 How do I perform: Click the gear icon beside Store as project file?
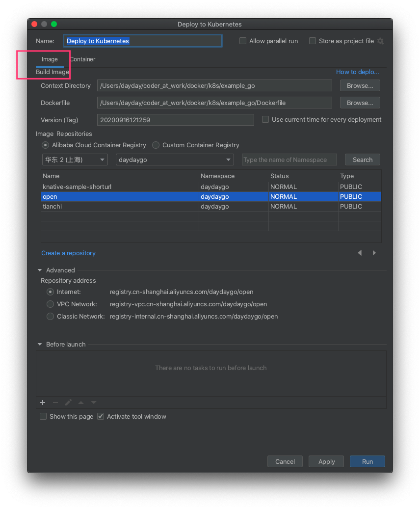[x=380, y=41]
